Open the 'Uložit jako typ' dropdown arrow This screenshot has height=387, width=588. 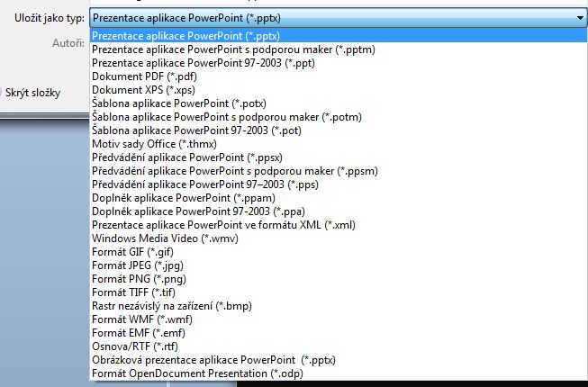580,18
